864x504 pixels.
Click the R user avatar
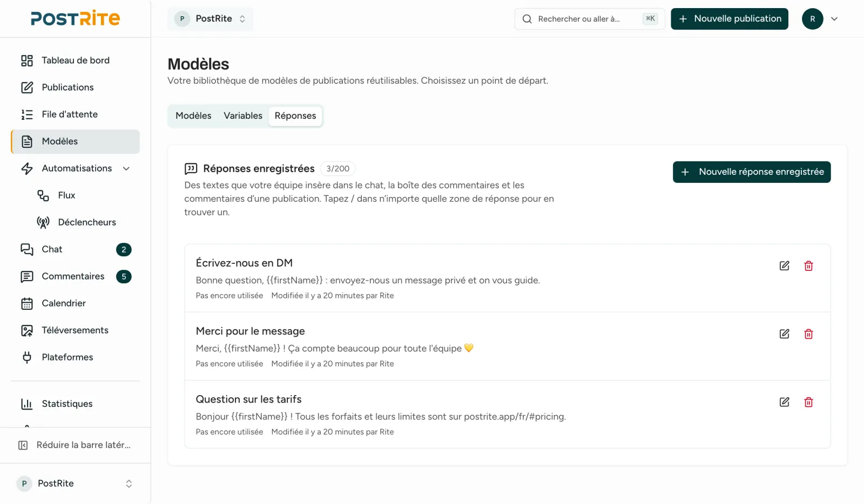click(812, 19)
